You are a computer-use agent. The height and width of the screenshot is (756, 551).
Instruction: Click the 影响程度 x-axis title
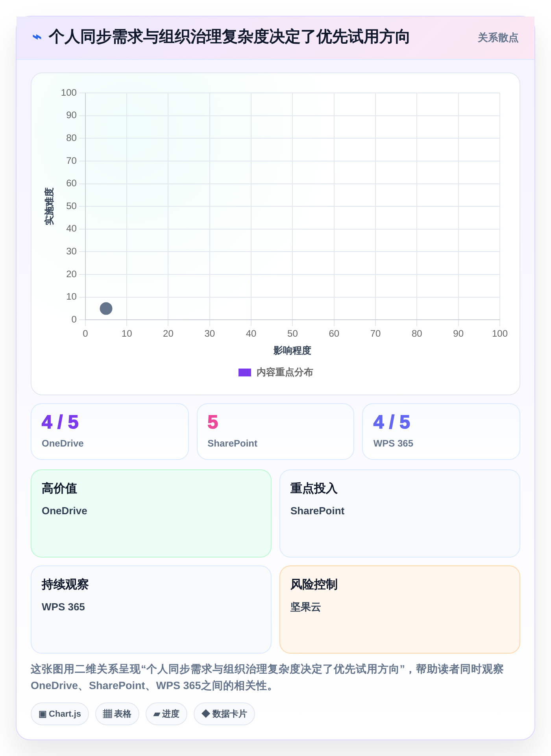tap(292, 350)
